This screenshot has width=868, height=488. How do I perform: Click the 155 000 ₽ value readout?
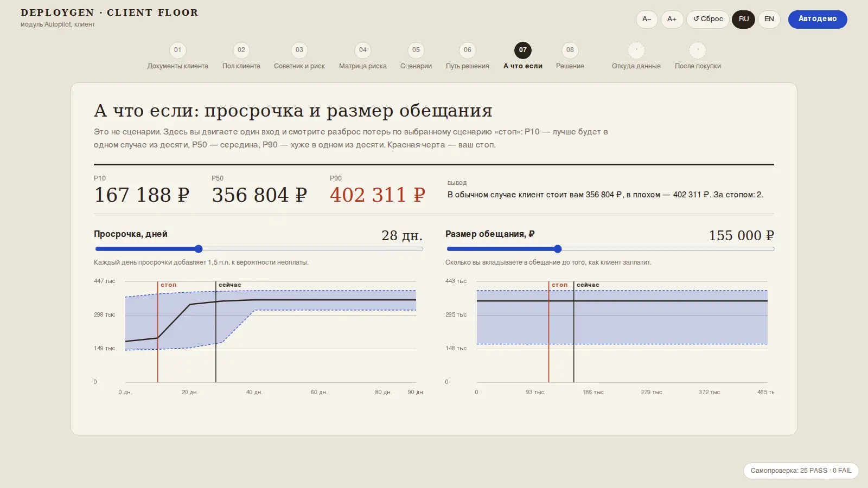point(741,235)
